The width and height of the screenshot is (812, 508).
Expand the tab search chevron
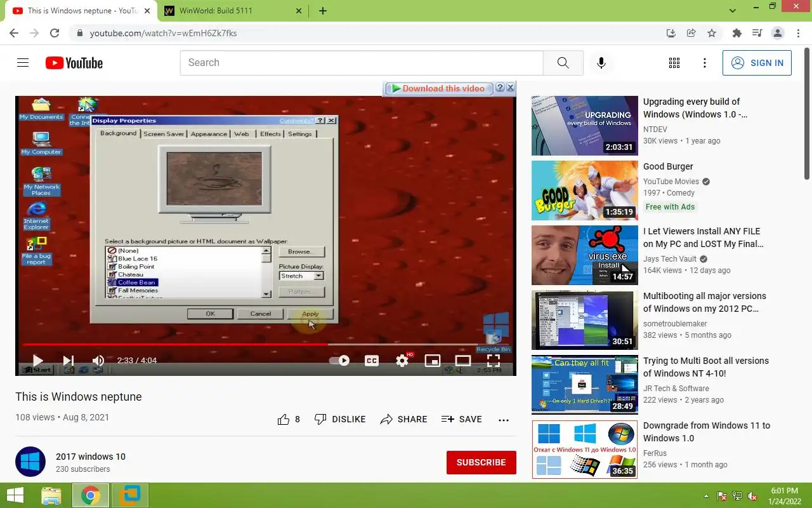(733, 11)
